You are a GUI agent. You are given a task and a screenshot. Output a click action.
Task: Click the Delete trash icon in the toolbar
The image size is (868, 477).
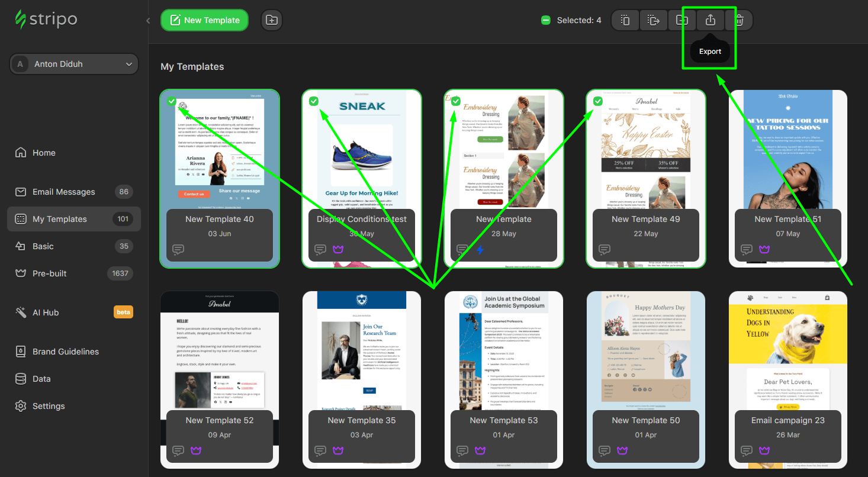coord(738,20)
